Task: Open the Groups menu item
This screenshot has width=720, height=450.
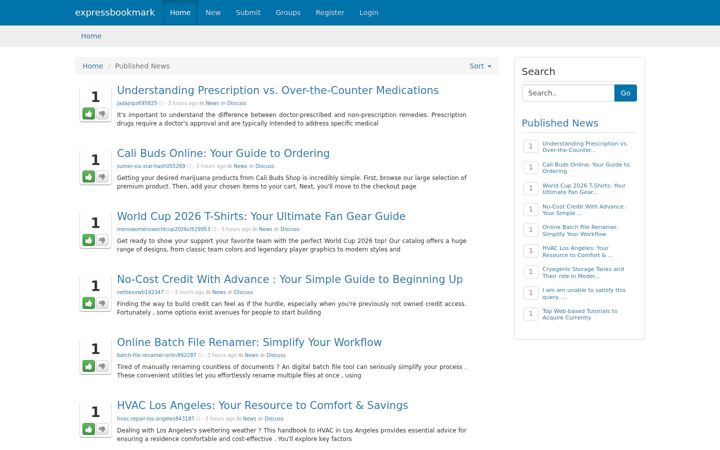Action: (x=288, y=12)
